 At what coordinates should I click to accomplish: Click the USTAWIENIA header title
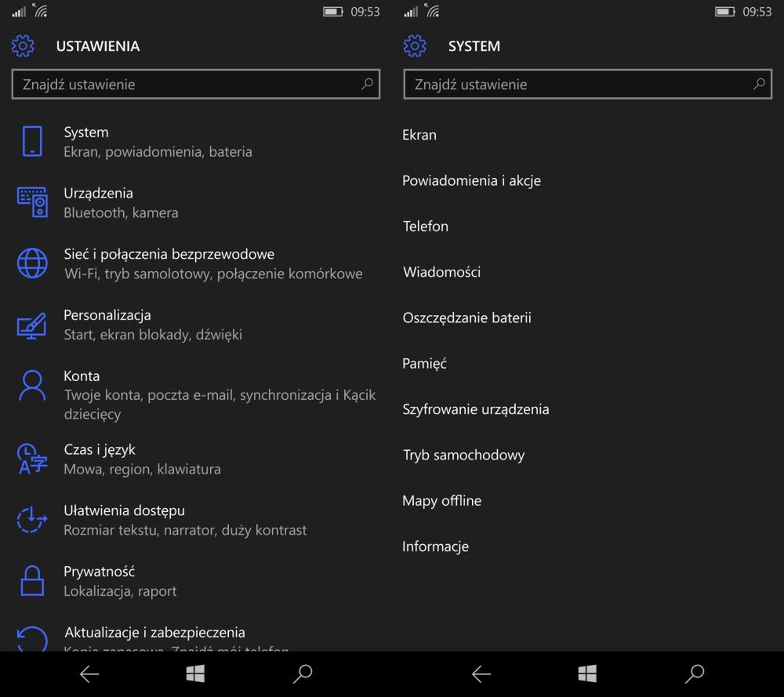97,46
